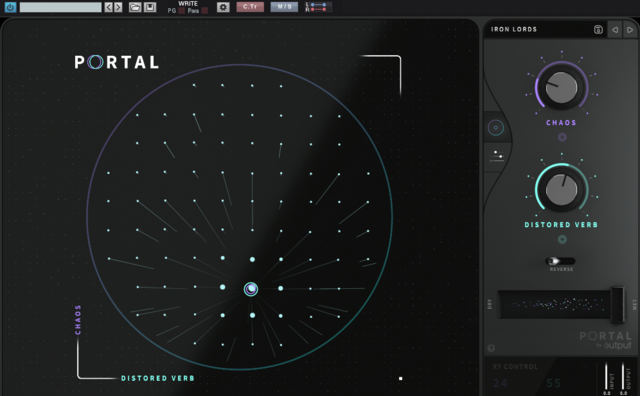Screen dimensions: 640x396
Task: Open the L/R channel routing control
Action: click(x=318, y=7)
